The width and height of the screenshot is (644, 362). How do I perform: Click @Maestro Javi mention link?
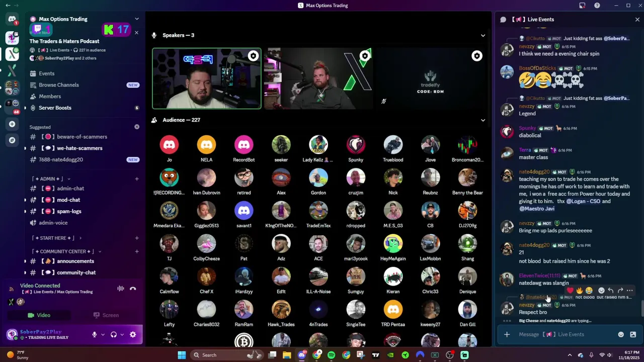click(x=537, y=208)
